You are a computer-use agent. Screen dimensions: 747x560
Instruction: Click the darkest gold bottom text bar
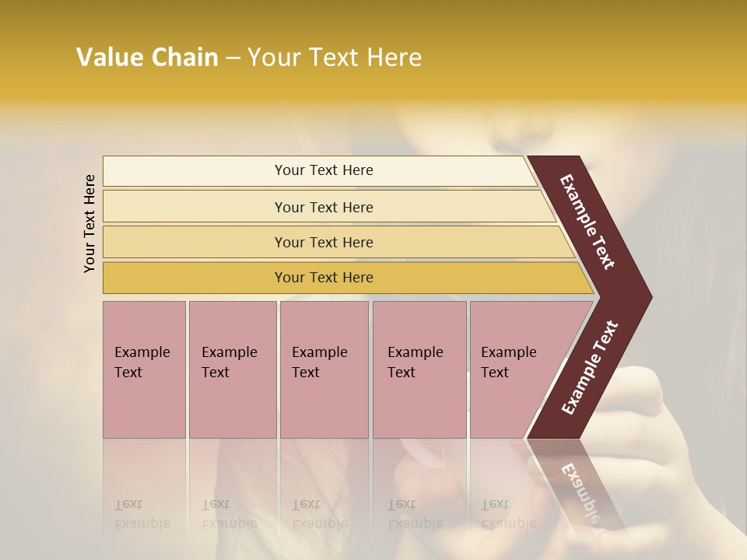[324, 278]
